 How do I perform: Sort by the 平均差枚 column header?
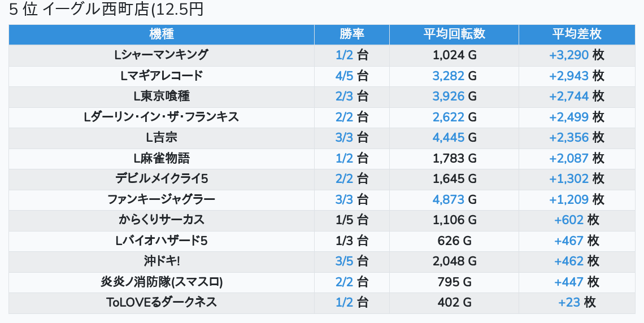577,34
